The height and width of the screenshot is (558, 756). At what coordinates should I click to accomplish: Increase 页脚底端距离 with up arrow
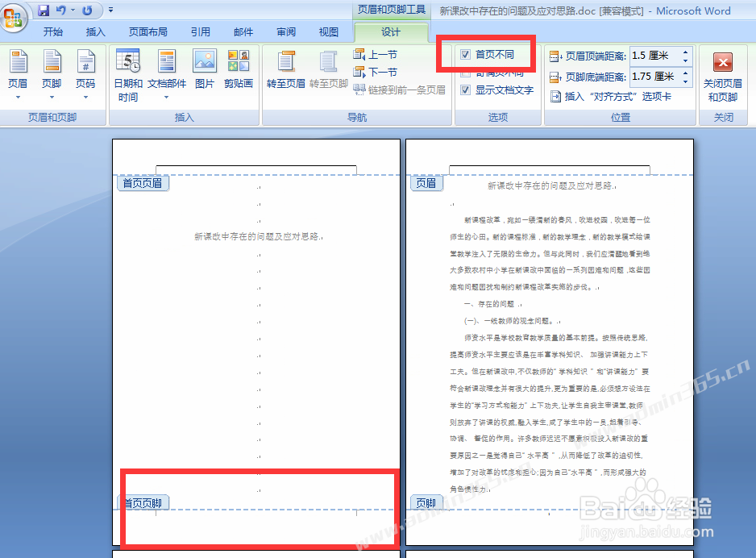click(685, 73)
